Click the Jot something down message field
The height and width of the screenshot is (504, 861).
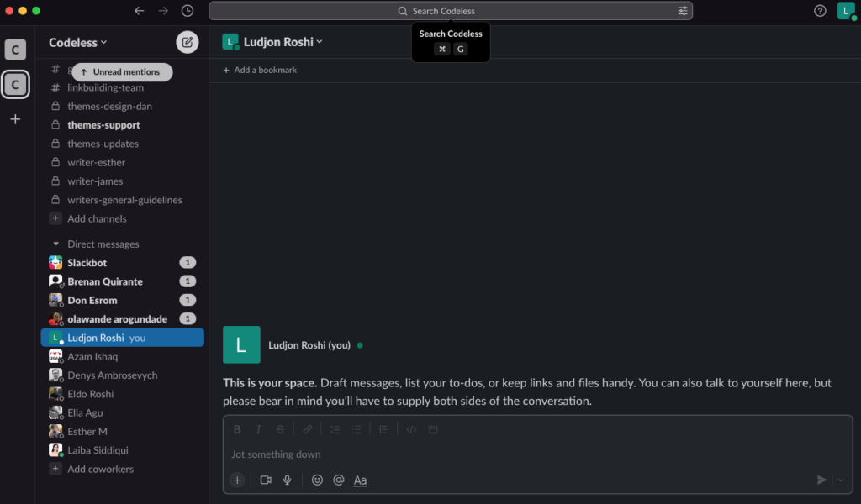[537, 454]
